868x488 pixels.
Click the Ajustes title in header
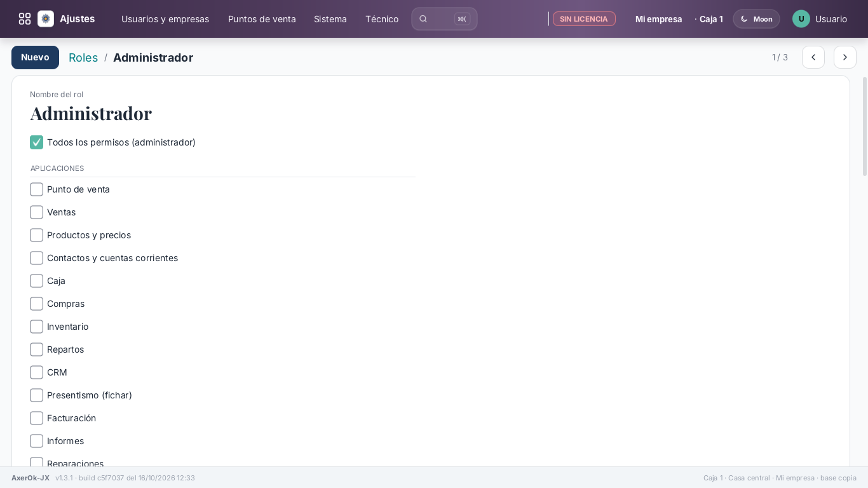[77, 19]
